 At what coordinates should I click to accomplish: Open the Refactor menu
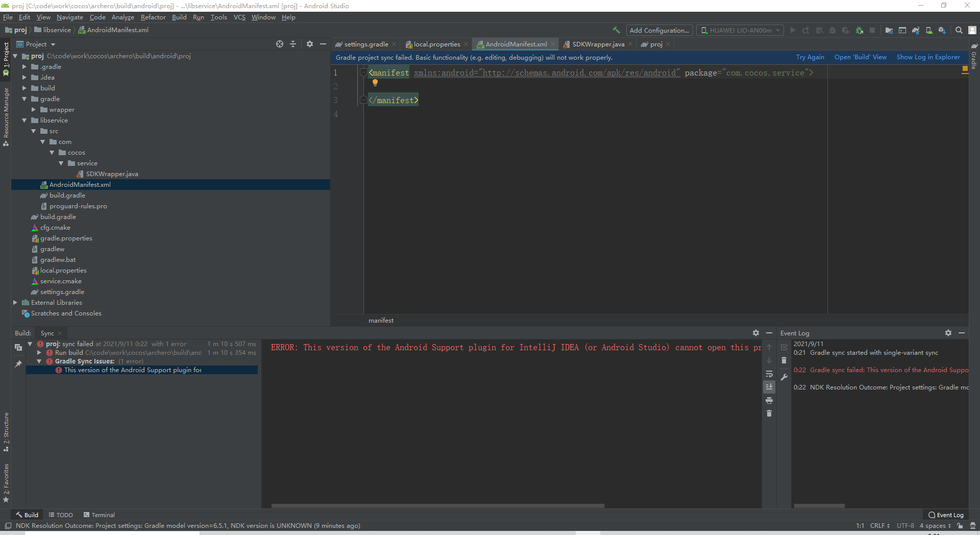[x=153, y=17]
